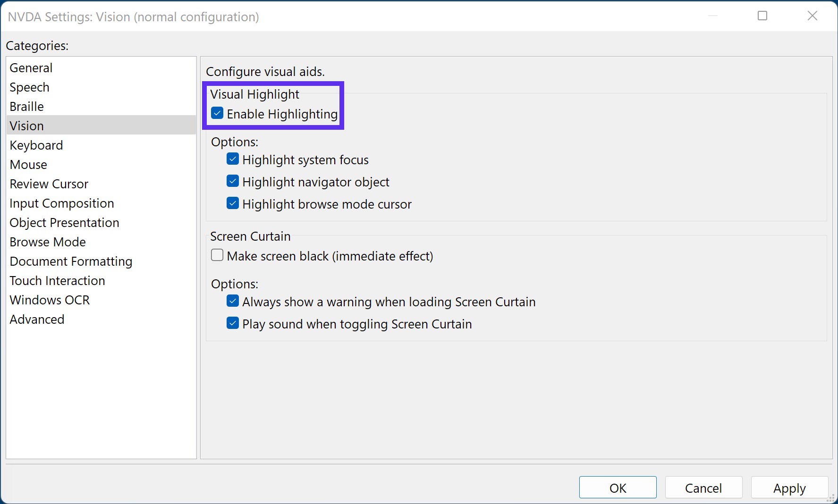The width and height of the screenshot is (838, 504).
Task: Switch to Braille settings
Action: point(26,106)
